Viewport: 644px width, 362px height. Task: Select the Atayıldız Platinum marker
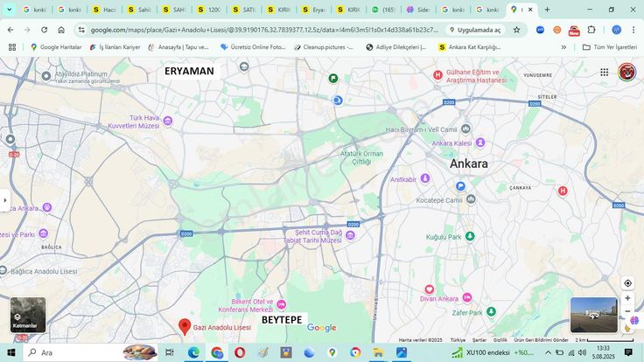click(x=46, y=76)
